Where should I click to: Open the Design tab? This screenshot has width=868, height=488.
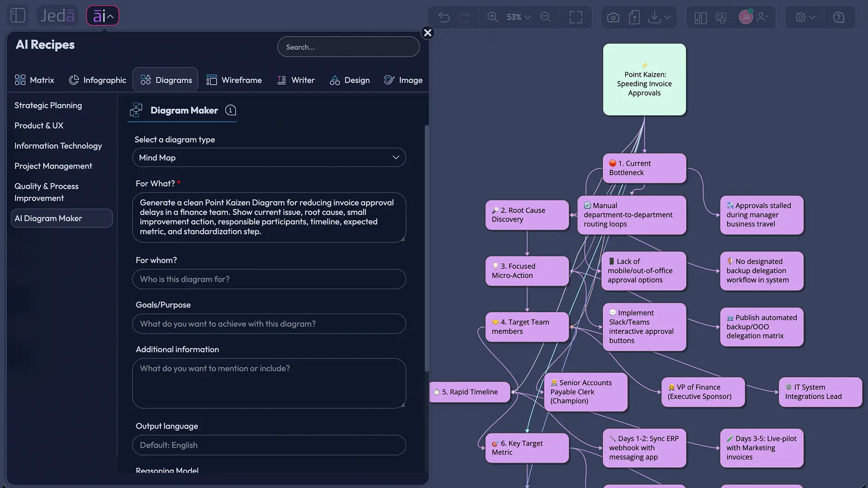(349, 80)
